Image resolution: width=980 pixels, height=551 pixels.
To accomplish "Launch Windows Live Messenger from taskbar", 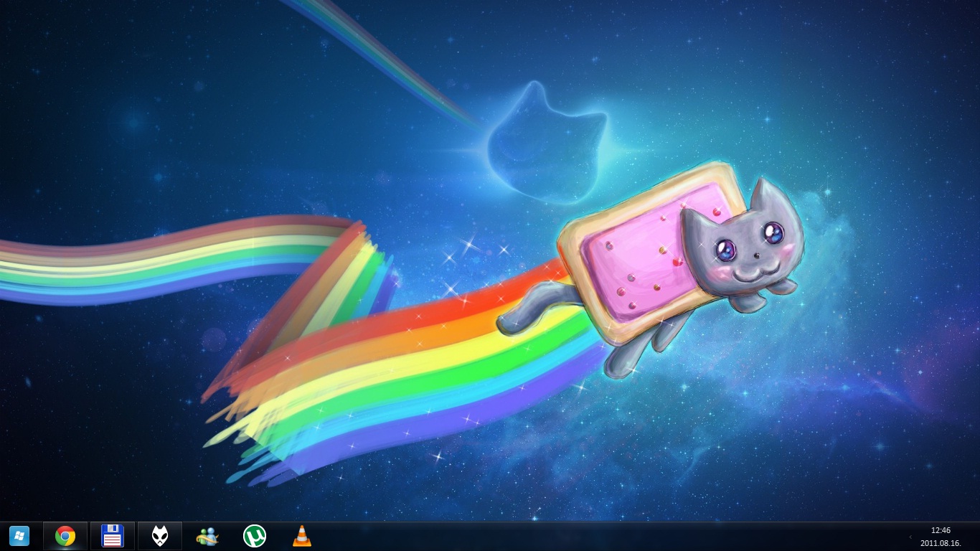I will click(207, 536).
